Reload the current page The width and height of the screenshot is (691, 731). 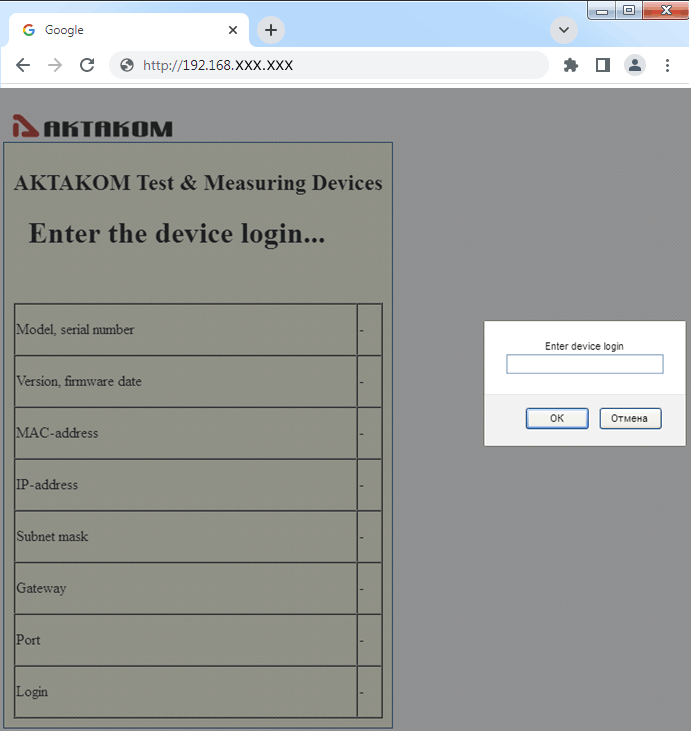pyautogui.click(x=87, y=65)
